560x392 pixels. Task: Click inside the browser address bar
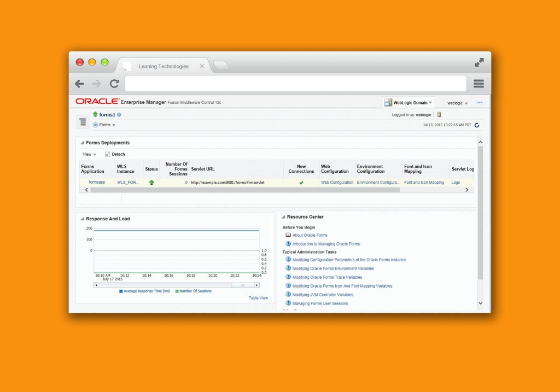pyautogui.click(x=295, y=83)
